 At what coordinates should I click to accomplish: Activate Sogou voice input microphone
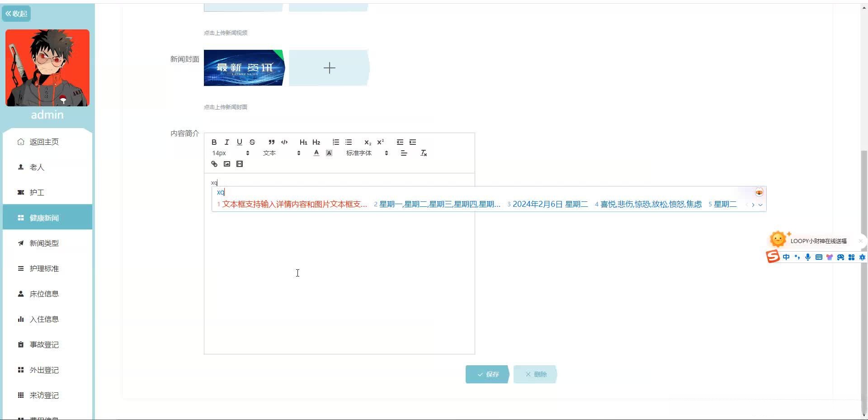(808, 257)
